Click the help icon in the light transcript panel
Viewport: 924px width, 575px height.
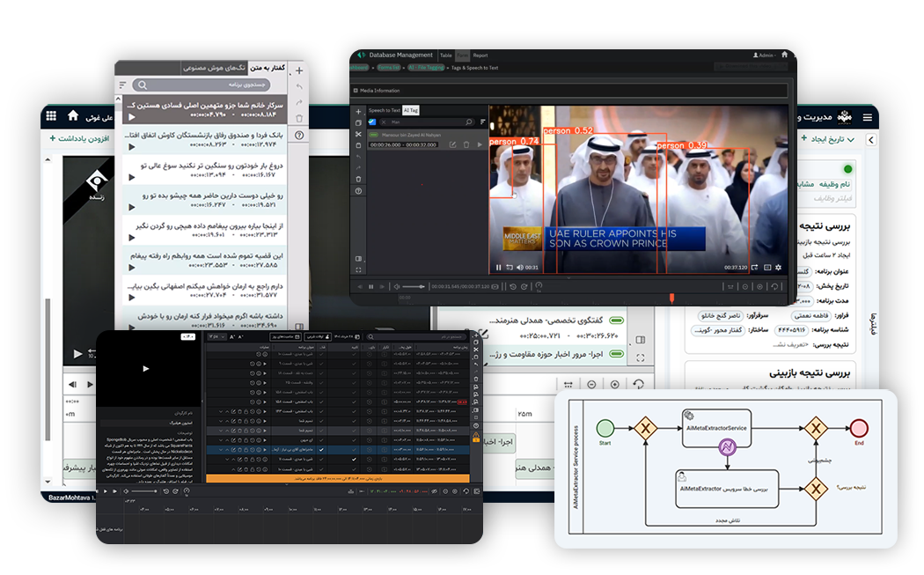click(299, 135)
